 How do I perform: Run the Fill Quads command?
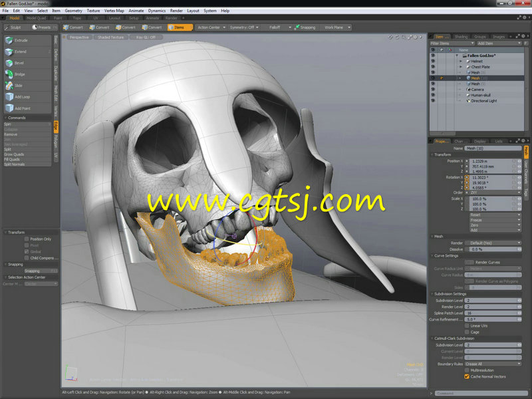pyautogui.click(x=27, y=160)
